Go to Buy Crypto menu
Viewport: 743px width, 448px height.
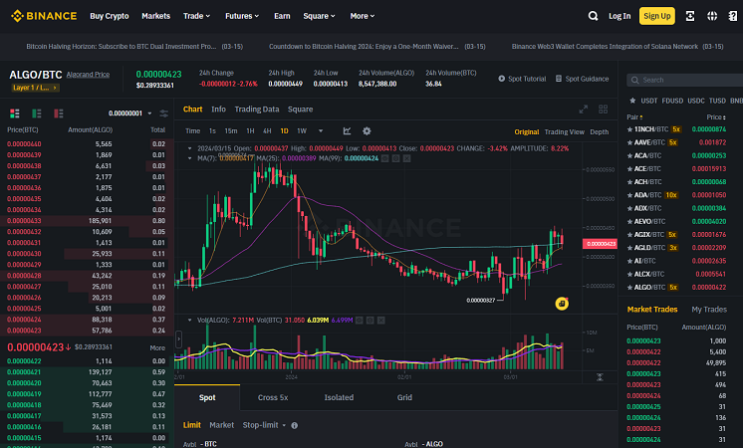(109, 16)
